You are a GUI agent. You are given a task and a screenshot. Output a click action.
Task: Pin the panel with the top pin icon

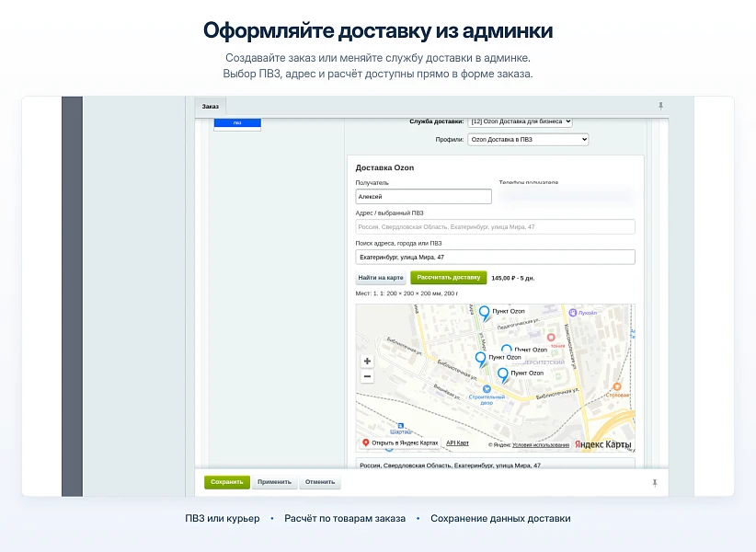point(660,106)
